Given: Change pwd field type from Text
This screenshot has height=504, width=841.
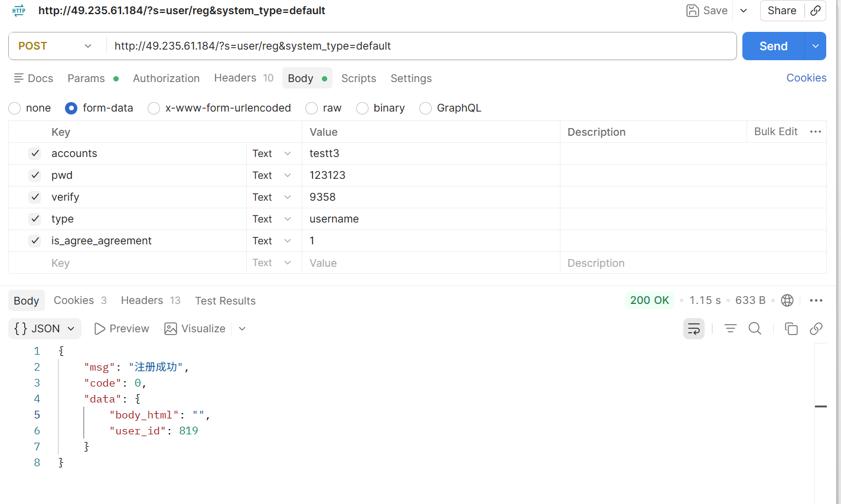Looking at the screenshot, I should point(272,175).
